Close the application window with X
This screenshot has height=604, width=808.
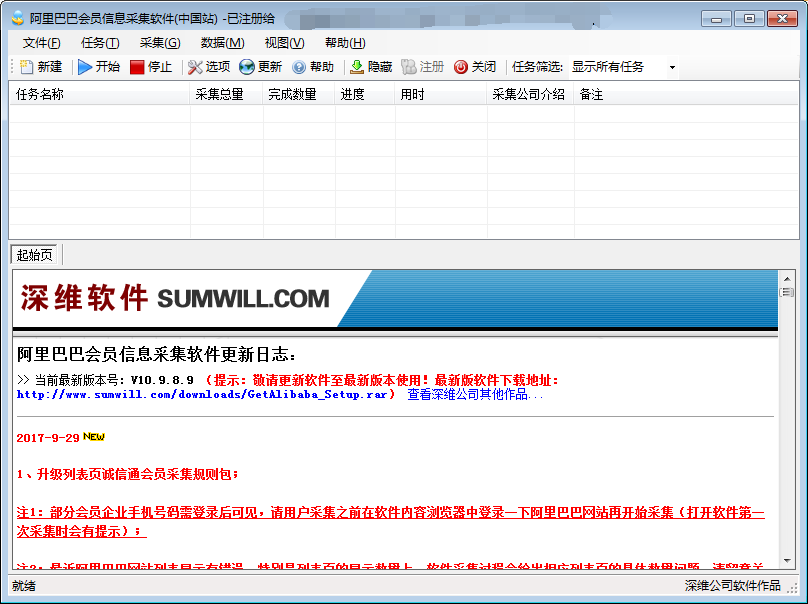782,19
